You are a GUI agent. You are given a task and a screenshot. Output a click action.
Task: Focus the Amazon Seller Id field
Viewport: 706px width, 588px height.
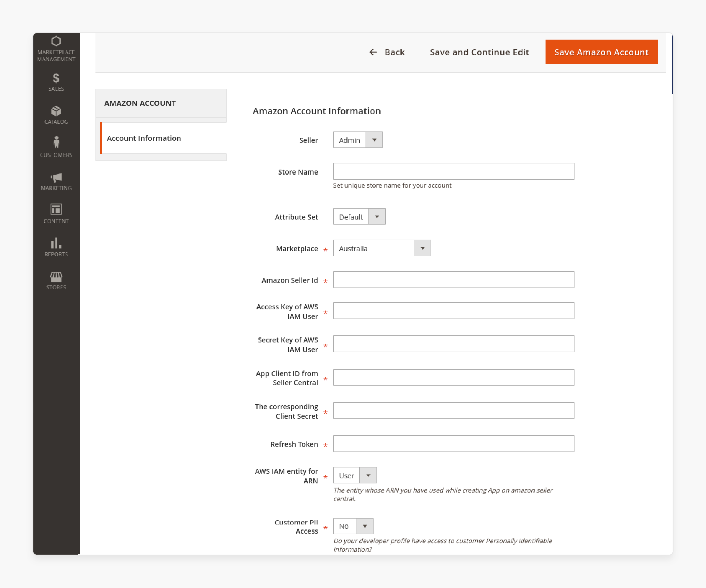[x=454, y=280]
